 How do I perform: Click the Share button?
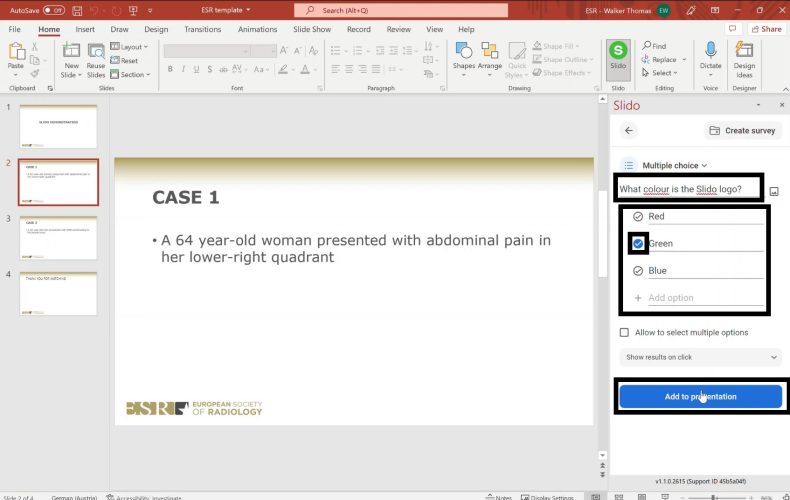point(766,29)
